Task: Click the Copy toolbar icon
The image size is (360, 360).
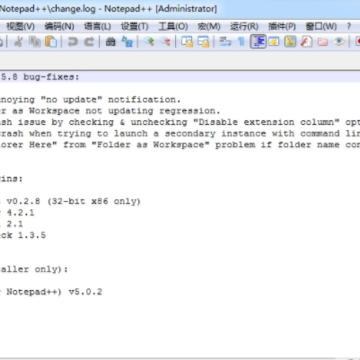Action: click(35, 42)
